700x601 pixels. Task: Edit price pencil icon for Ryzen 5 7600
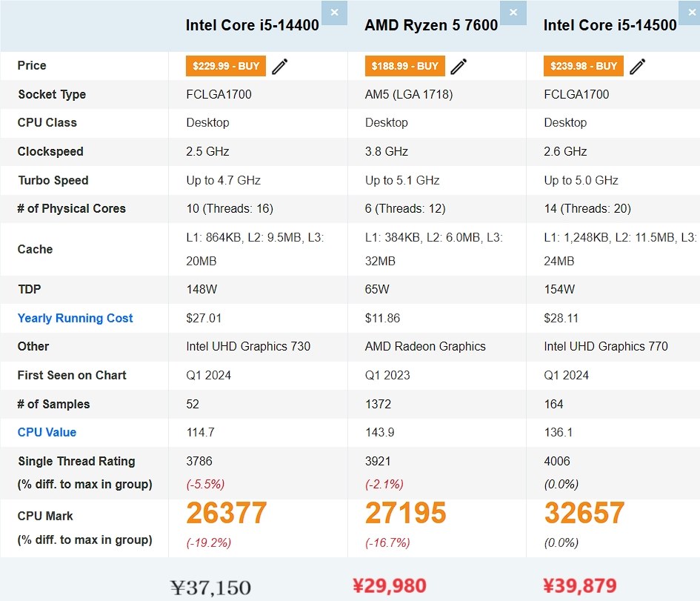pyautogui.click(x=459, y=66)
